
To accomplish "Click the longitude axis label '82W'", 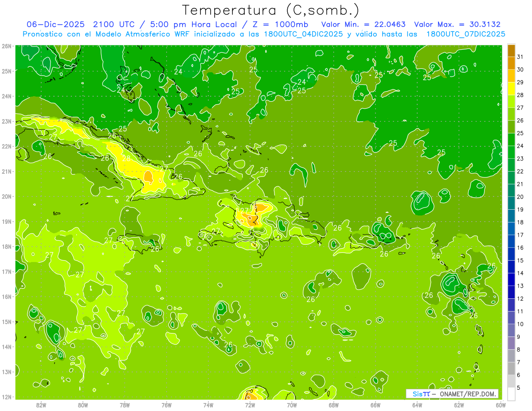I will click(41, 405).
